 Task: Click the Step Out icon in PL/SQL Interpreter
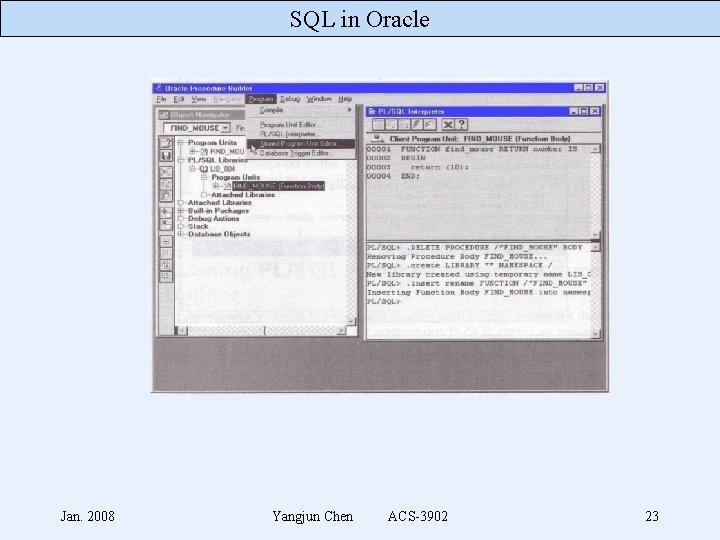pos(404,124)
